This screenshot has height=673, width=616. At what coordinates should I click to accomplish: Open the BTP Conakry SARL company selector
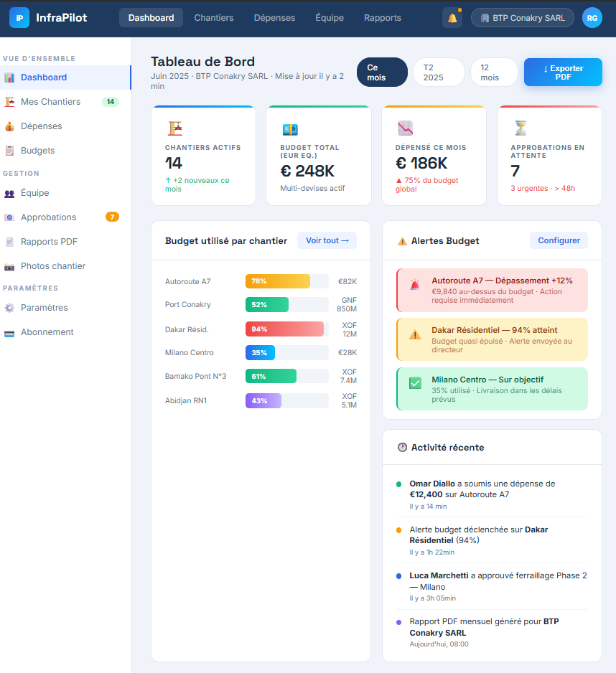click(523, 18)
